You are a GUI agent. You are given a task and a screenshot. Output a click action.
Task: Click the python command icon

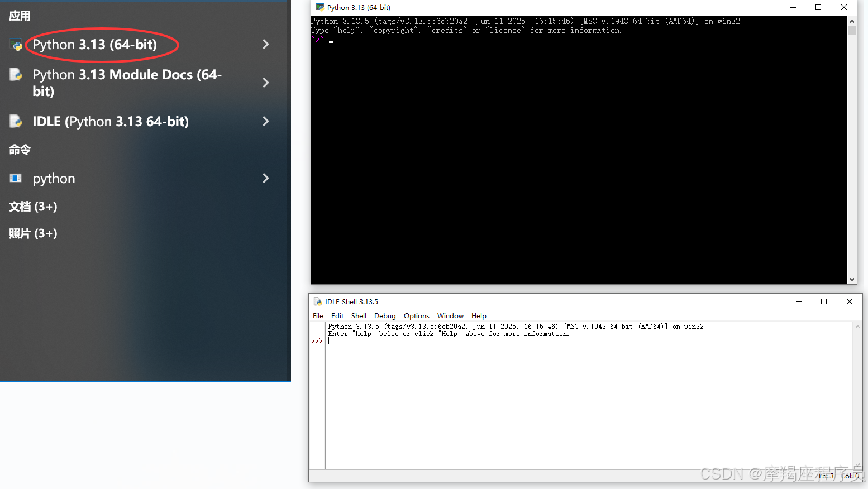click(16, 178)
